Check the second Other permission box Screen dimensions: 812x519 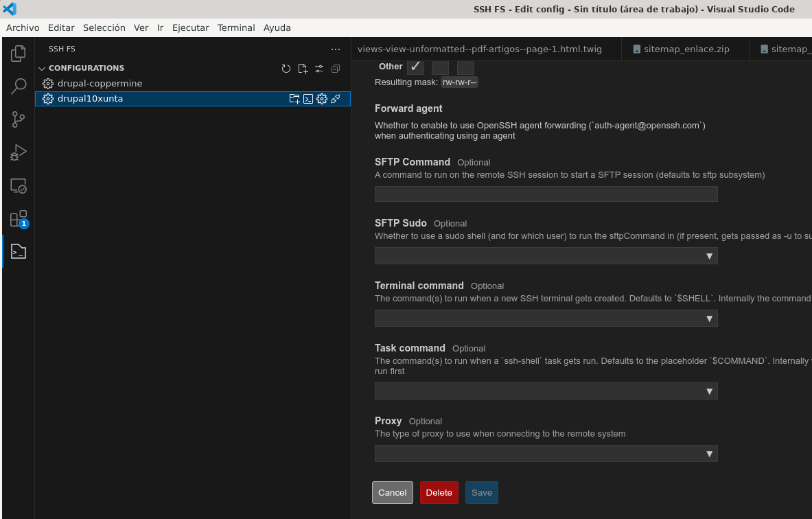pos(440,67)
